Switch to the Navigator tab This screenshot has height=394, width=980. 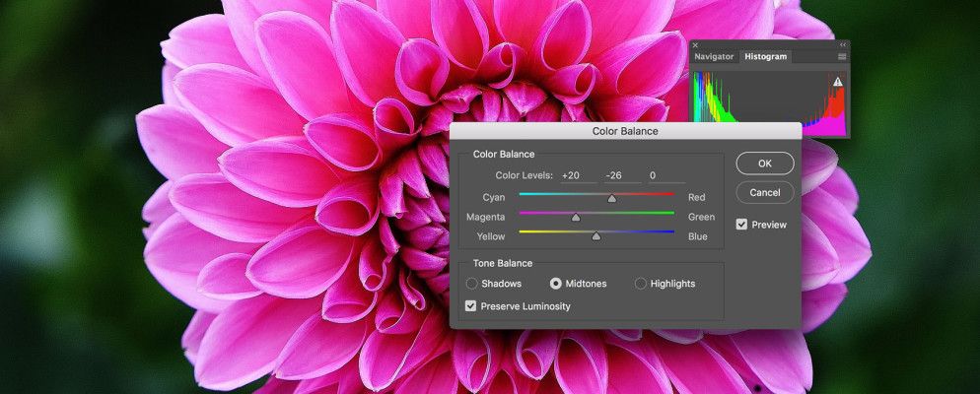coord(714,56)
